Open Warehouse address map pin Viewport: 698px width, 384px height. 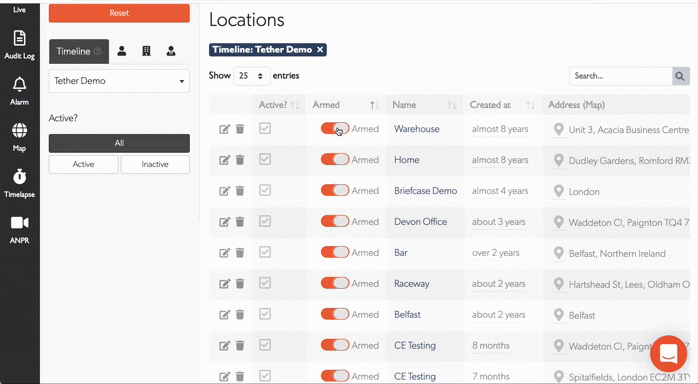pos(558,129)
